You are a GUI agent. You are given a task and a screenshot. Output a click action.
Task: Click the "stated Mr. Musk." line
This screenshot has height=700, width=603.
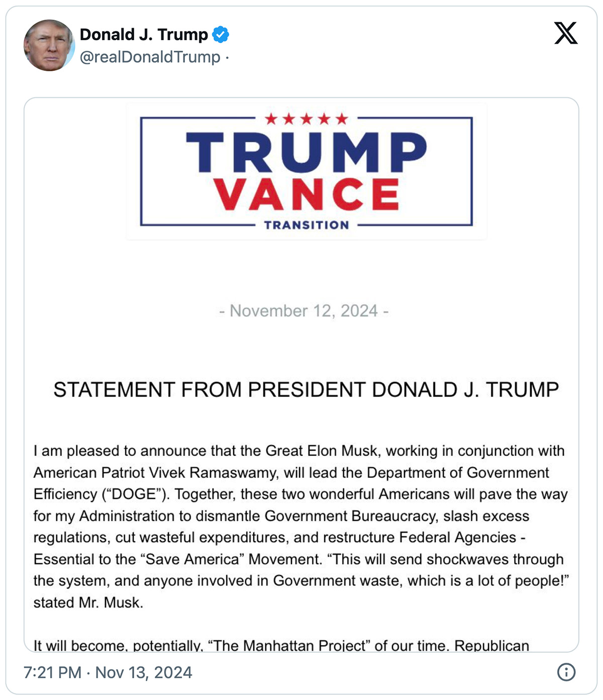pyautogui.click(x=88, y=603)
